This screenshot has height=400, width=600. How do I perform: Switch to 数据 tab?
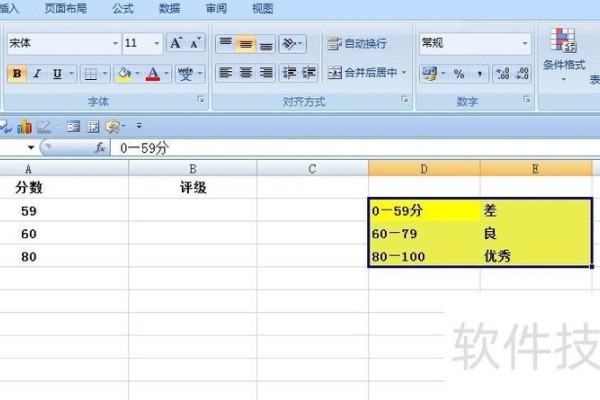click(169, 8)
